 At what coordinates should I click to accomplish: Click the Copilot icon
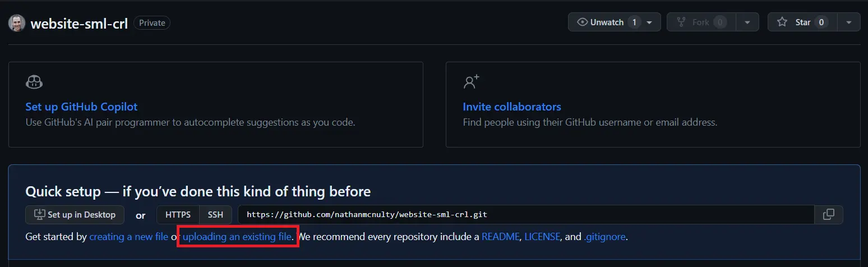click(34, 82)
